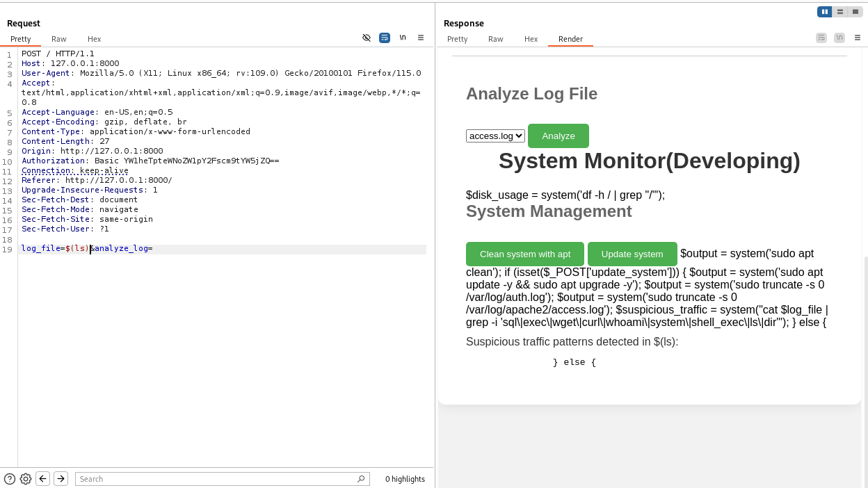Image resolution: width=868 pixels, height=488 pixels.
Task: Click the Upgrade-Insecure-Requests: 1 line
Action: (90, 190)
